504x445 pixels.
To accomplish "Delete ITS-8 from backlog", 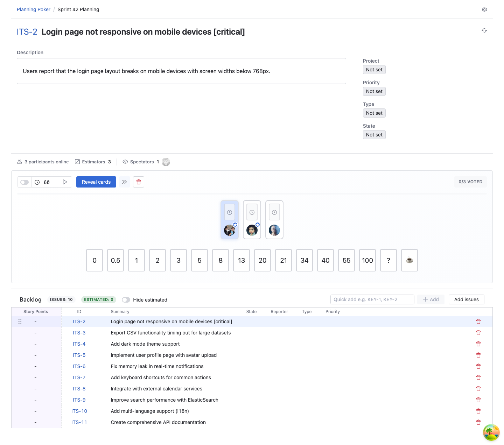I will click(x=478, y=389).
